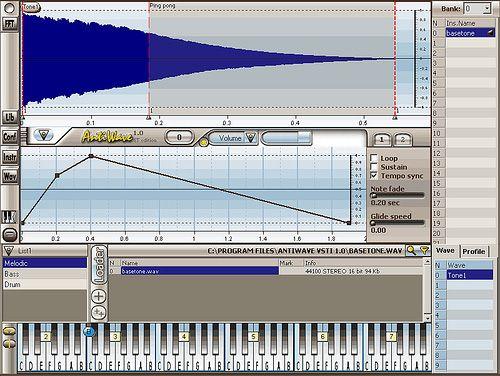Click the Ins.Name column header
Image resolution: width=500 pixels, height=376 pixels.
coord(470,23)
